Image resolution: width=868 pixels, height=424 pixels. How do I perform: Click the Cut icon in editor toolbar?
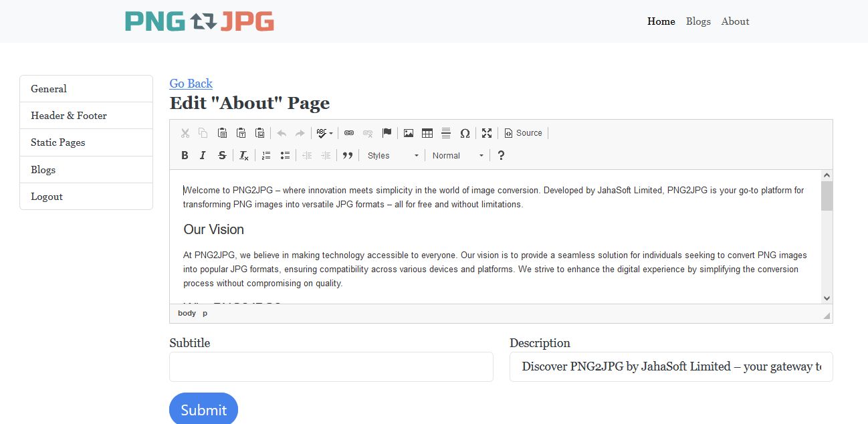point(185,133)
